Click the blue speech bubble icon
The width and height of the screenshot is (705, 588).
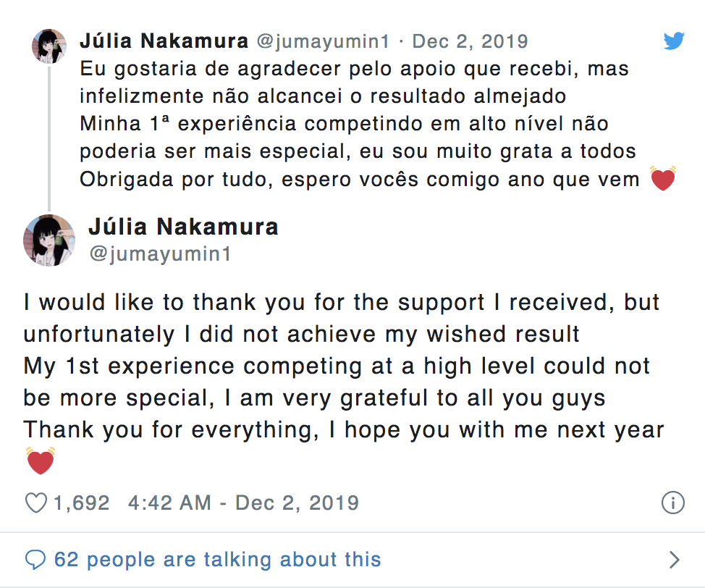(35, 559)
